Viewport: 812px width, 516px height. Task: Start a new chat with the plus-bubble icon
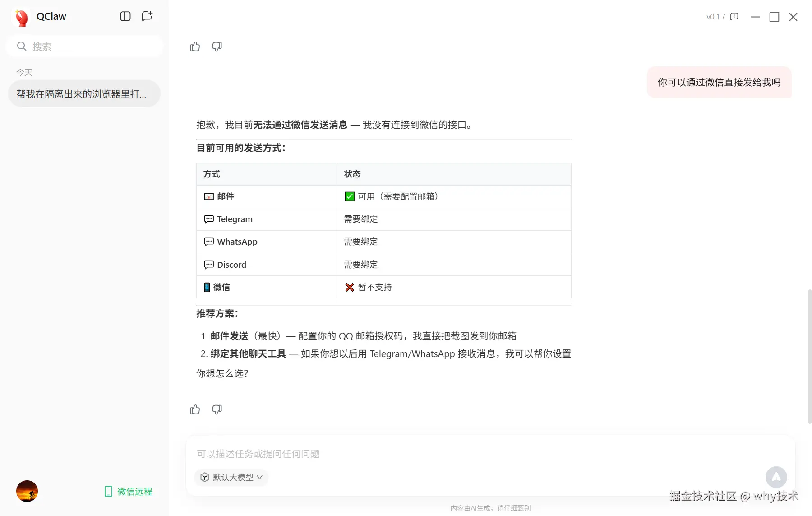(x=147, y=16)
